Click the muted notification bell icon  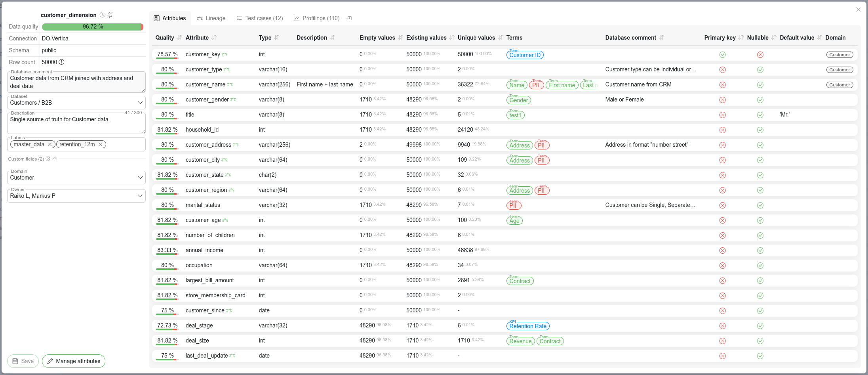[x=110, y=15]
